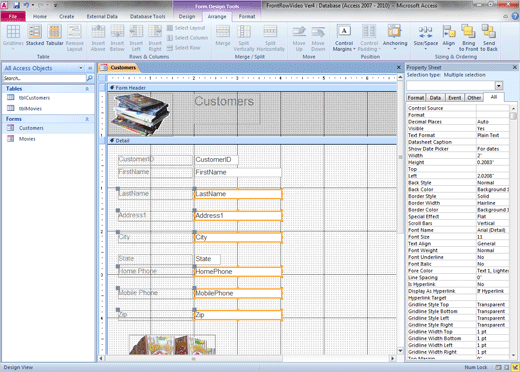520x372 pixels.
Task: Switch to the Format ribbon tab
Action: (247, 16)
